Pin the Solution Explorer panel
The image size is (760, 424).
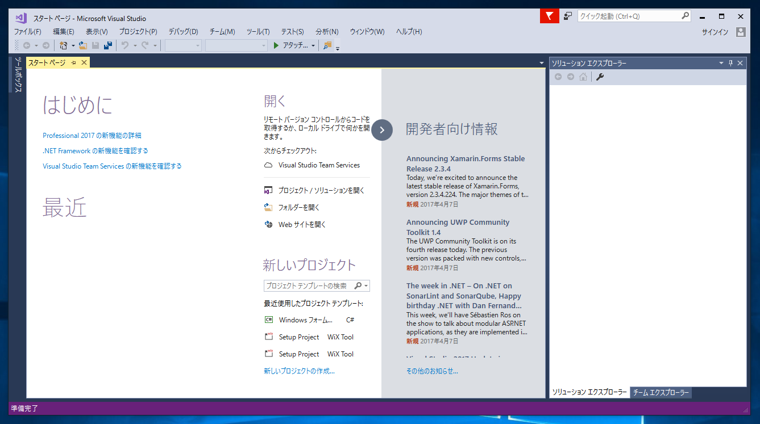tap(730, 63)
